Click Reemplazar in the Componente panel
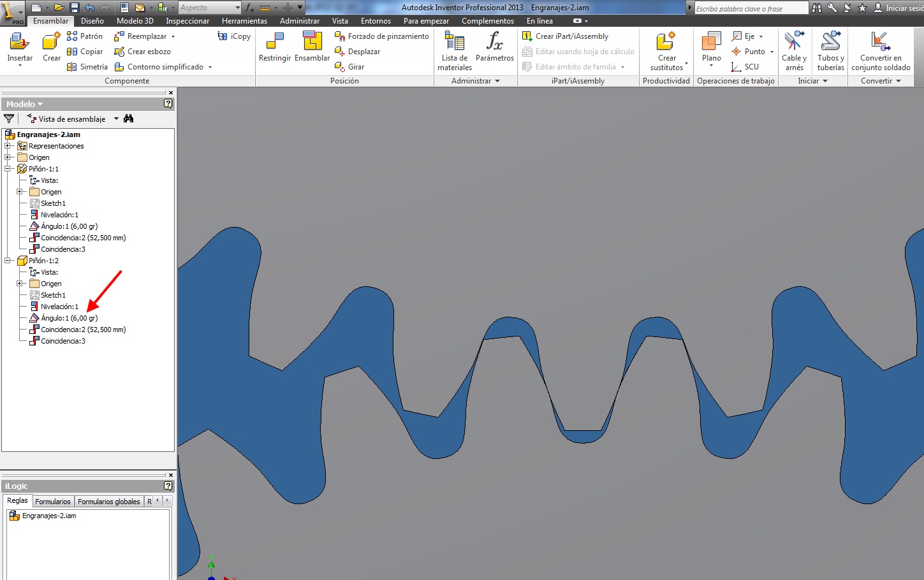Image resolution: width=924 pixels, height=580 pixels. [145, 36]
